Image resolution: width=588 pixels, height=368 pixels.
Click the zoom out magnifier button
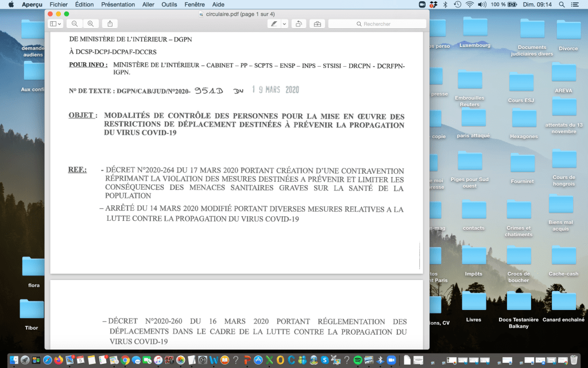click(75, 24)
